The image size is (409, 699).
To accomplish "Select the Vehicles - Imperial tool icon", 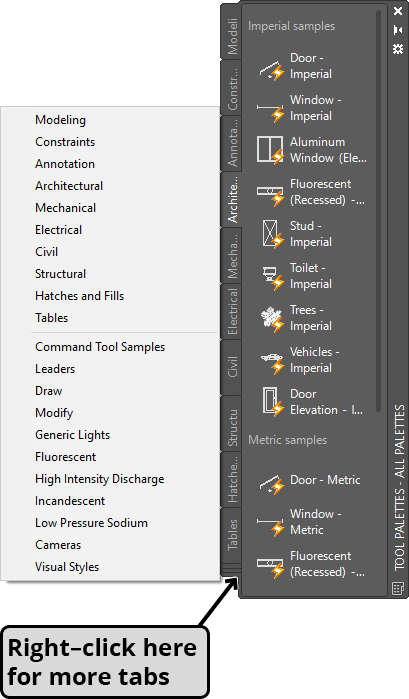I will pos(272,363).
